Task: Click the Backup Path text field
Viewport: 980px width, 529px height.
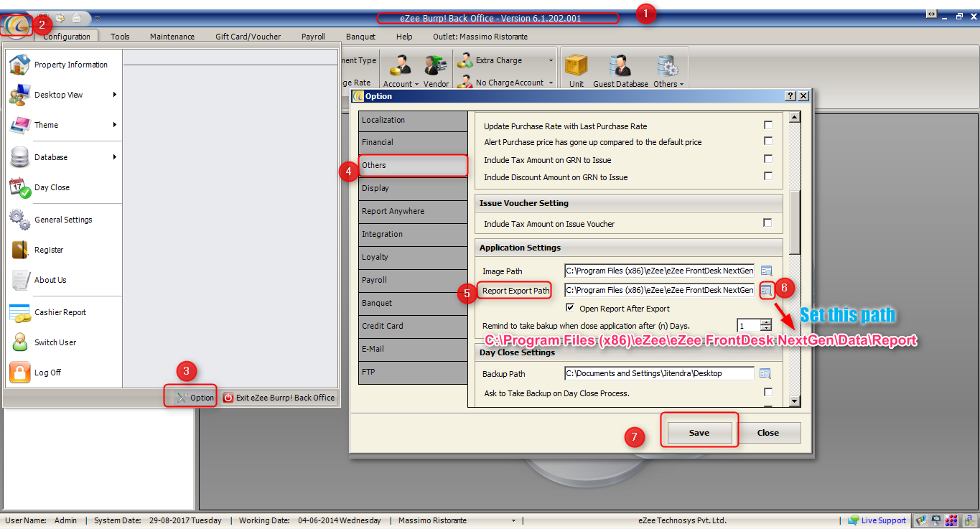Action: click(660, 373)
